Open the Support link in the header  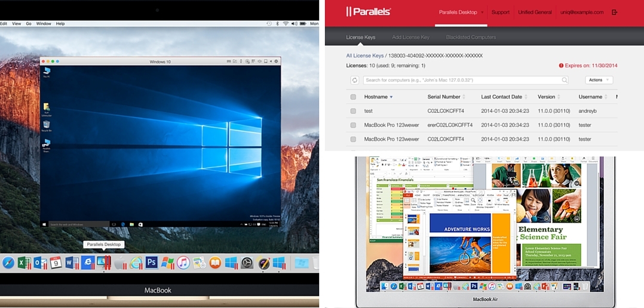point(500,13)
